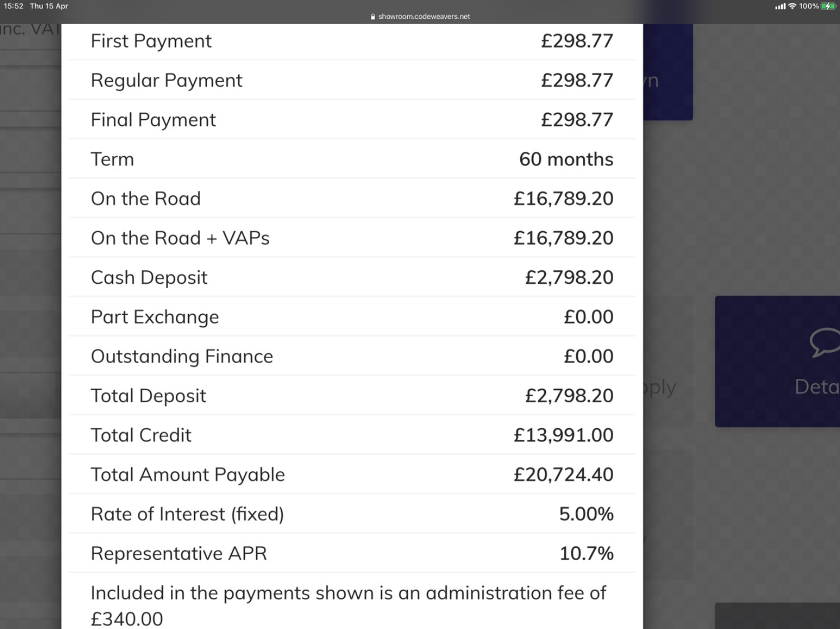Click the dimmed Details tile label
The image size is (840, 629).
click(817, 387)
